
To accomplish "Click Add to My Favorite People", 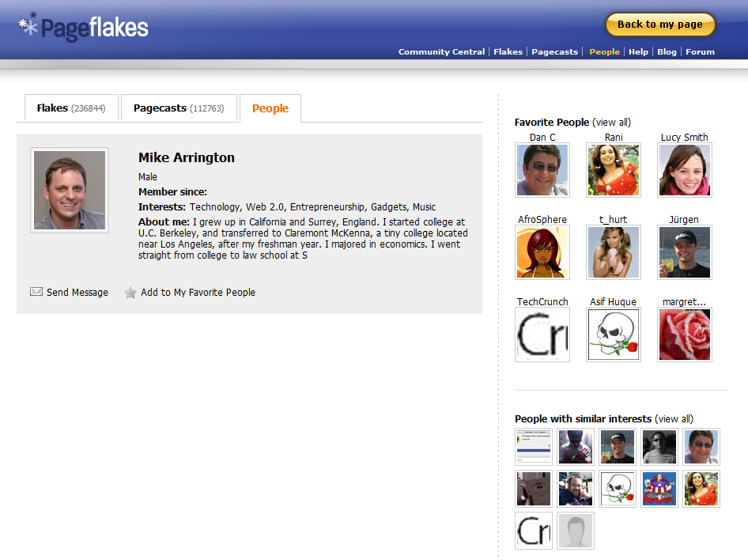I will 198,292.
